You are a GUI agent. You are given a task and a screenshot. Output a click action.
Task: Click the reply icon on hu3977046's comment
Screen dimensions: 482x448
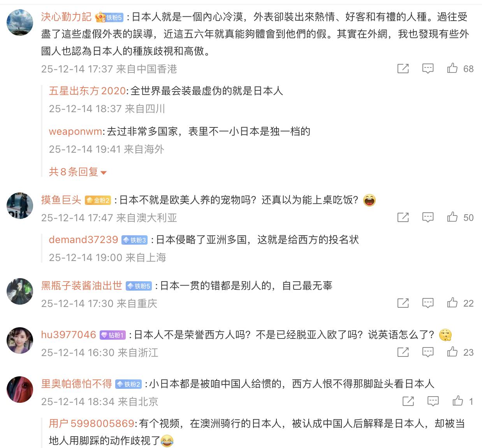428,352
